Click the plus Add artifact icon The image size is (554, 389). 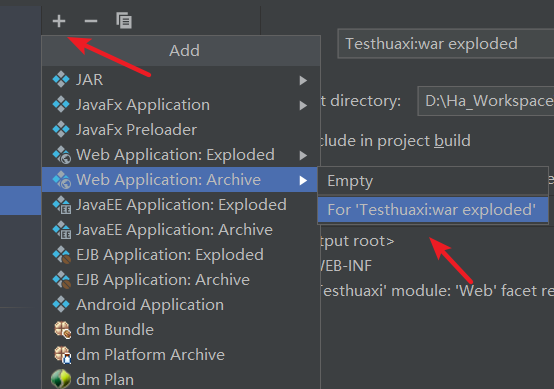click(59, 21)
